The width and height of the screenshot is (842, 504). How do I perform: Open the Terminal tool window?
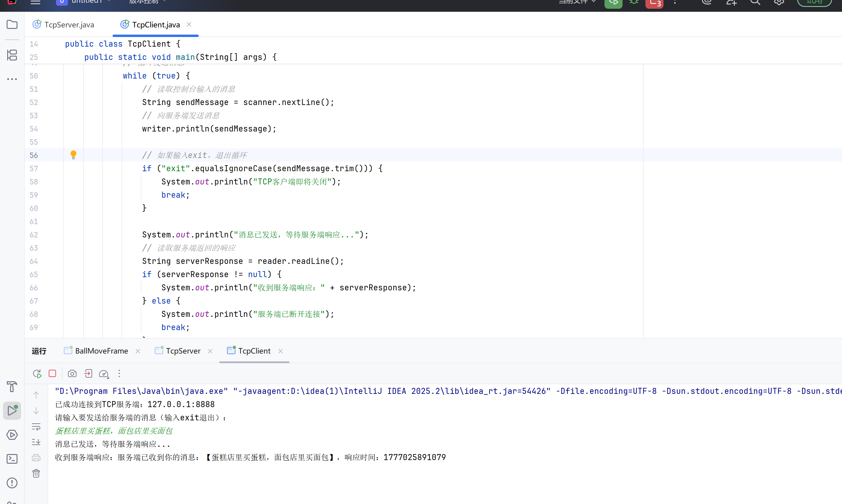pyautogui.click(x=12, y=459)
